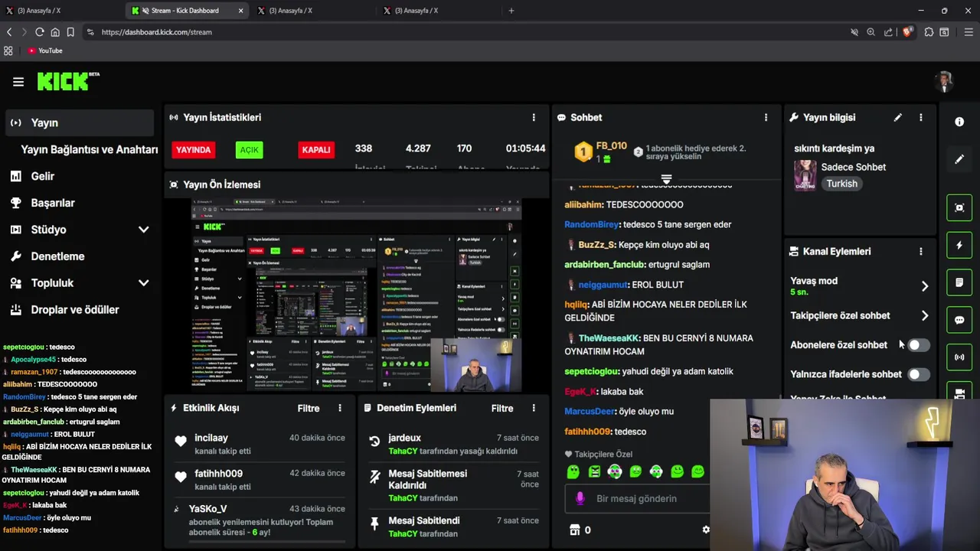Go to browser home button
This screenshot has height=551, width=980.
pyautogui.click(x=55, y=32)
